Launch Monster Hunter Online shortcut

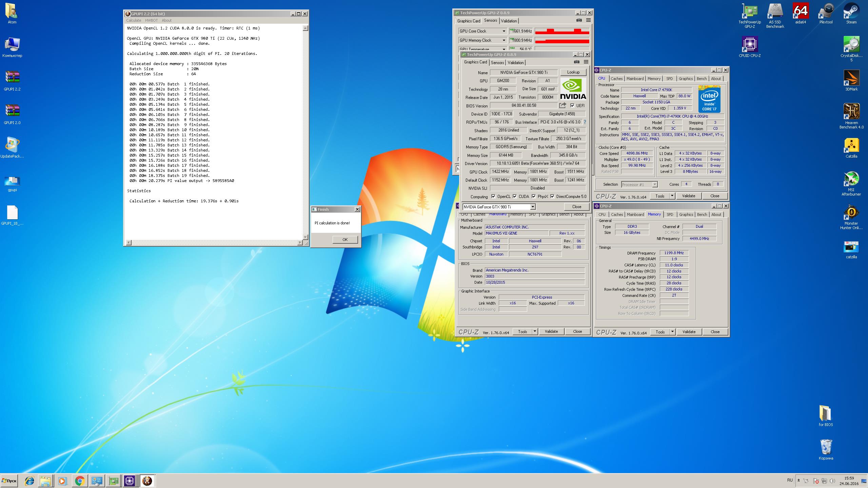[851, 217]
